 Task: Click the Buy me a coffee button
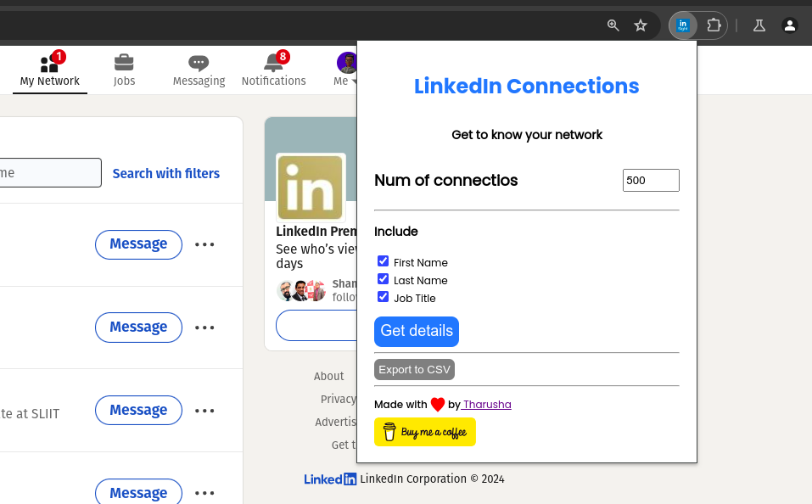point(424,432)
